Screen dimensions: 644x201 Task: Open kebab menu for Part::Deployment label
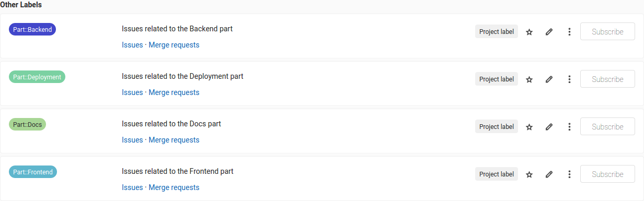[569, 79]
